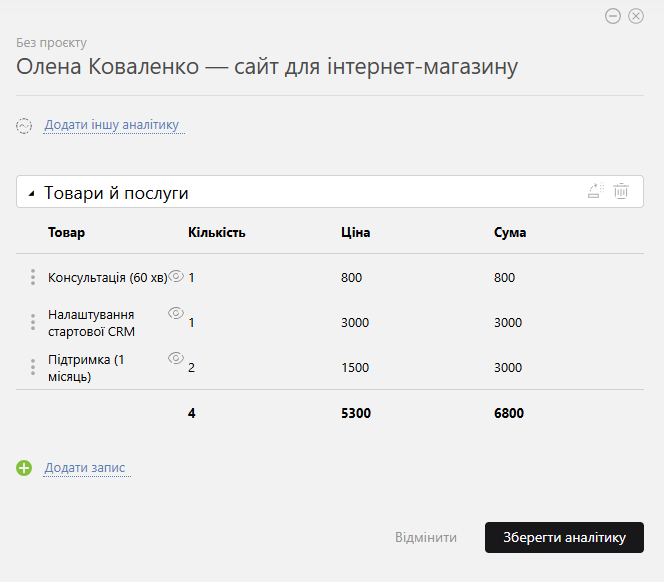Click the Ціна column header
This screenshot has width=664, height=582.
click(x=356, y=233)
